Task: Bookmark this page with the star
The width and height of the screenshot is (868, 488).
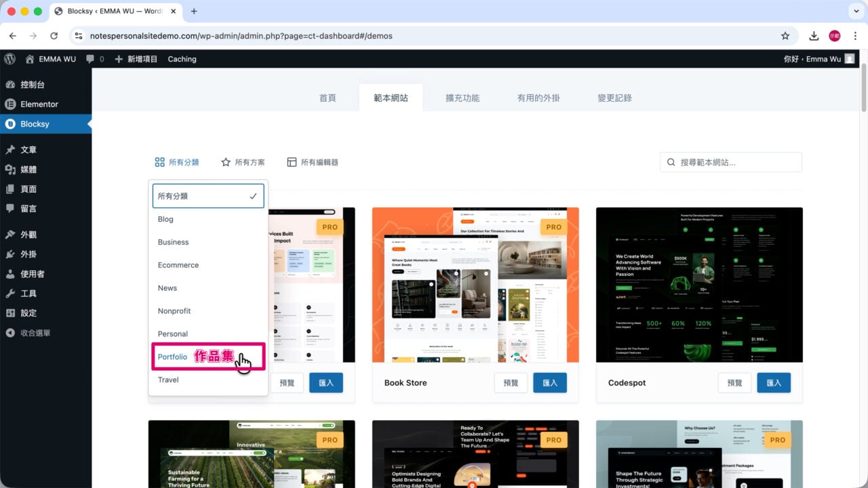Action: tap(785, 36)
